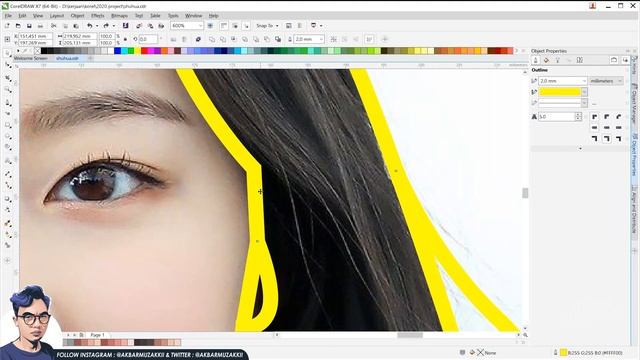
Task: Expand more outline options arrow in docker
Action: coord(580,149)
